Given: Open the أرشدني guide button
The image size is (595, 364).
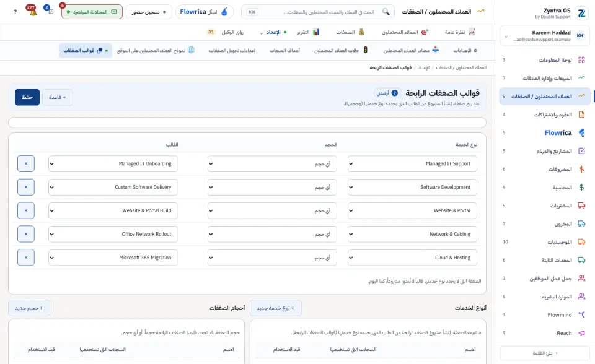Looking at the screenshot, I should tap(387, 93).
